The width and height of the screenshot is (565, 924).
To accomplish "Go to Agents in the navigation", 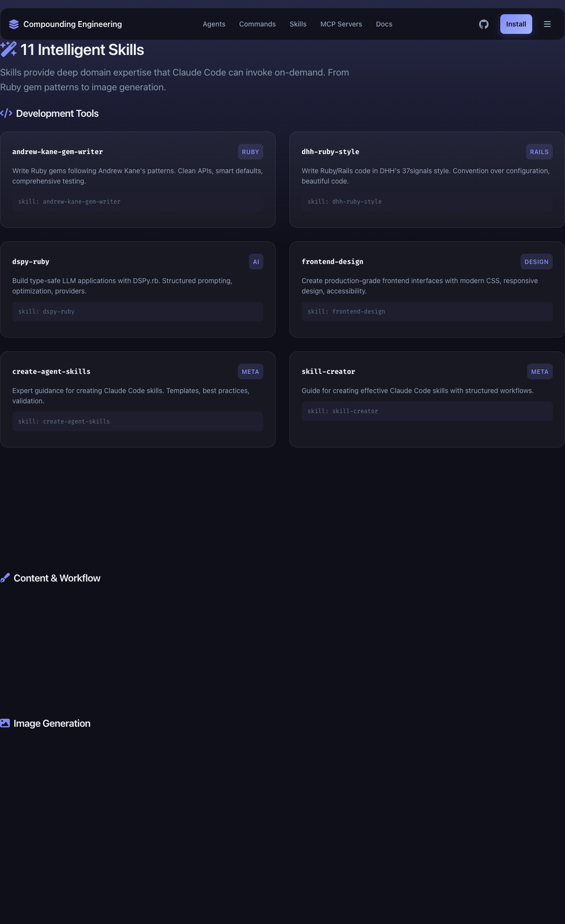I will click(x=214, y=24).
